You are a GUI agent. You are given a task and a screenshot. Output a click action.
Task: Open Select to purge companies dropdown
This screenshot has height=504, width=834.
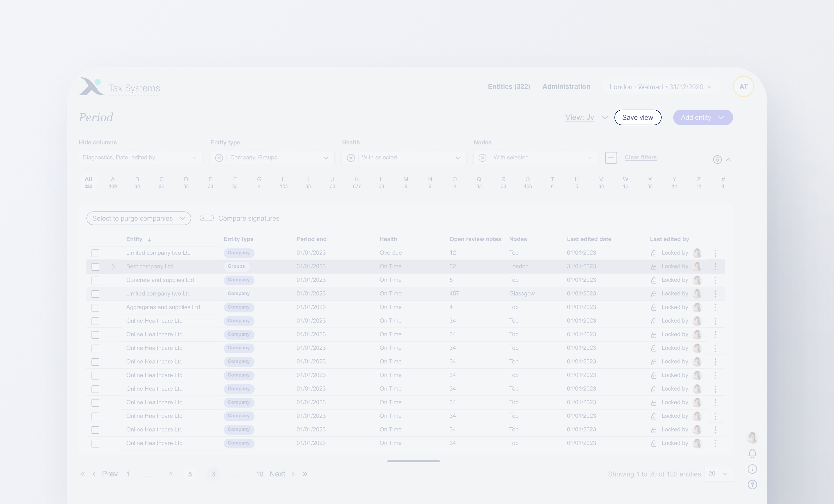138,218
